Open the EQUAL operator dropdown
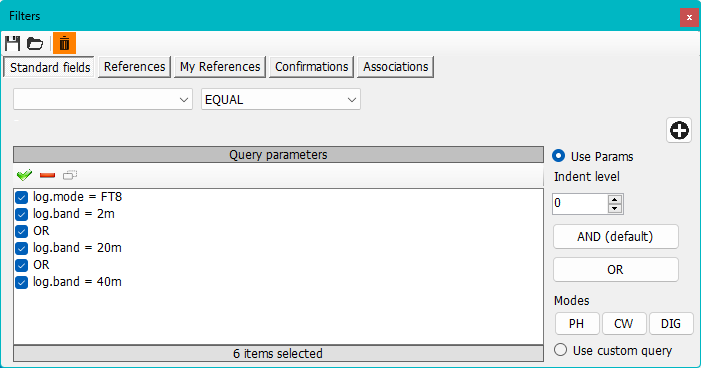This screenshot has height=368, width=701. tap(281, 99)
